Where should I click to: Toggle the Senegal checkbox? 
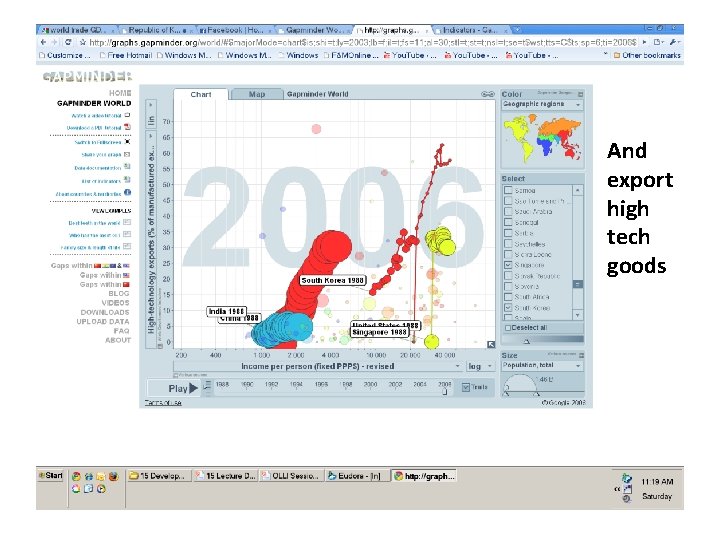508,222
